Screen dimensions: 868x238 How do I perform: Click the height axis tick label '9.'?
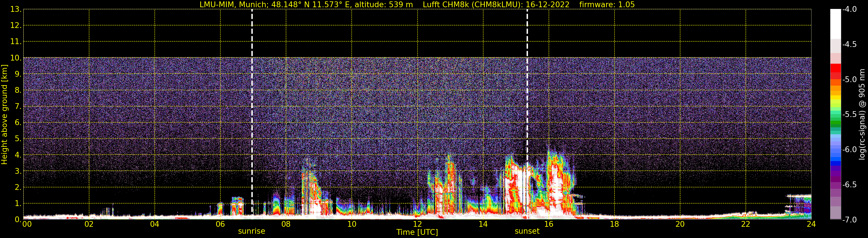[18, 74]
